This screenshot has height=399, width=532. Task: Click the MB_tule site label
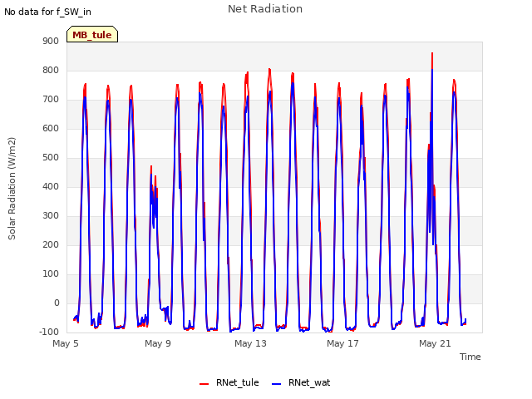[x=92, y=35]
